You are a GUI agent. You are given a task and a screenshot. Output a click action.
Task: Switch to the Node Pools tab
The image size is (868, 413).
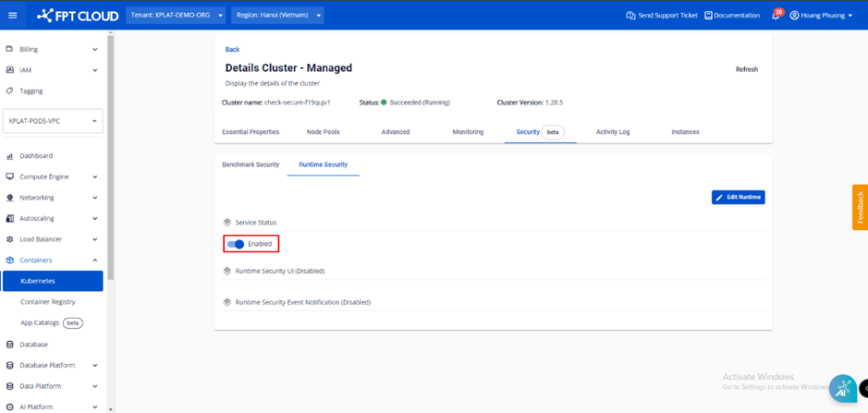coord(323,132)
